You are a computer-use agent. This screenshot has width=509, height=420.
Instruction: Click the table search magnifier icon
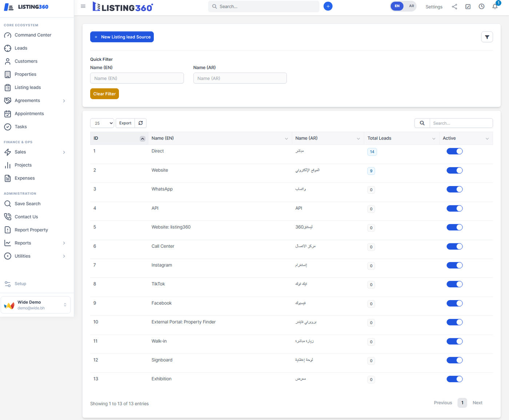[x=422, y=123]
